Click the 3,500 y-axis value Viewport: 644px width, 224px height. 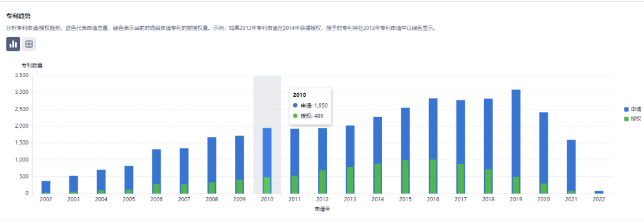tap(21, 75)
